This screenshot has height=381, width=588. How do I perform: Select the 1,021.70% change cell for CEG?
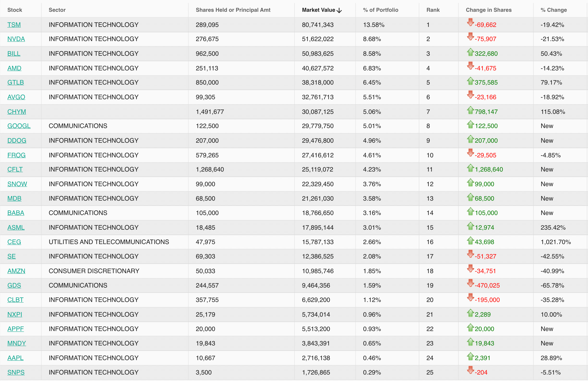pyautogui.click(x=555, y=242)
